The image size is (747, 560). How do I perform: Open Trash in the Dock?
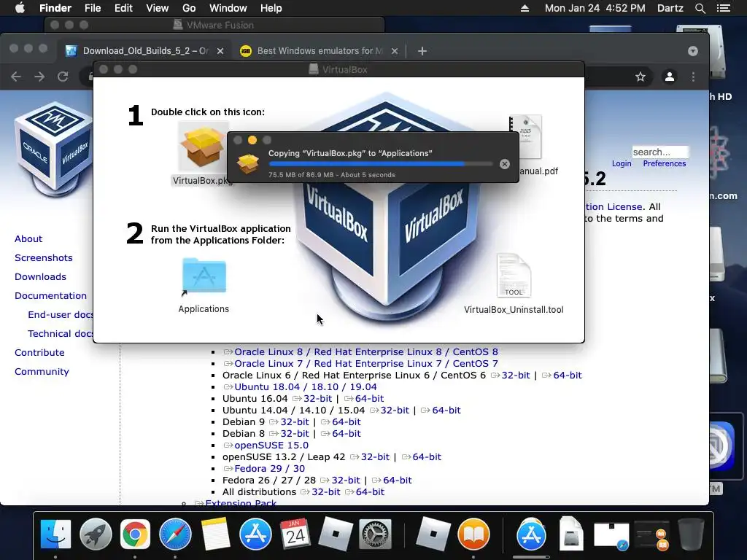click(690, 534)
